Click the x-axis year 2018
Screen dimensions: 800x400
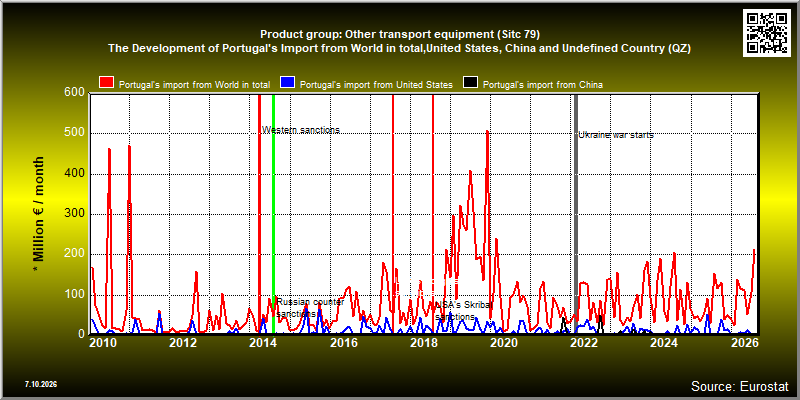pos(423,343)
